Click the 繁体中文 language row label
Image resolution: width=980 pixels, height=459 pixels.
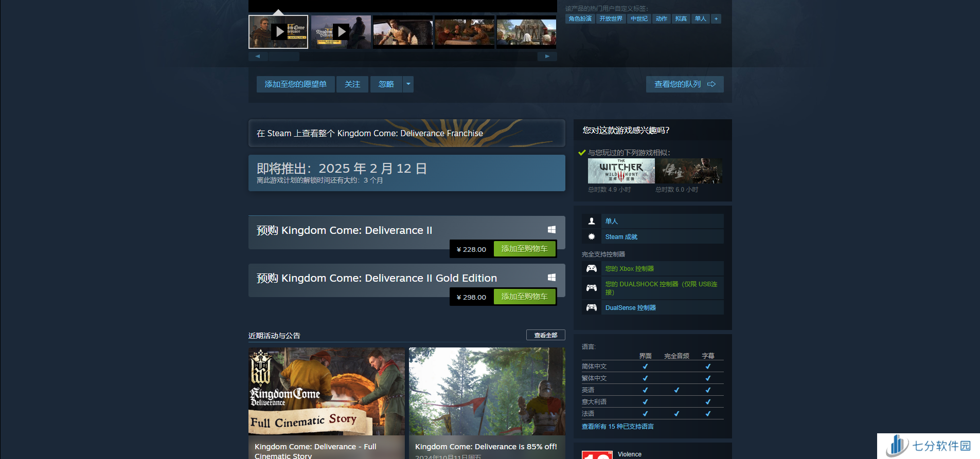point(594,378)
